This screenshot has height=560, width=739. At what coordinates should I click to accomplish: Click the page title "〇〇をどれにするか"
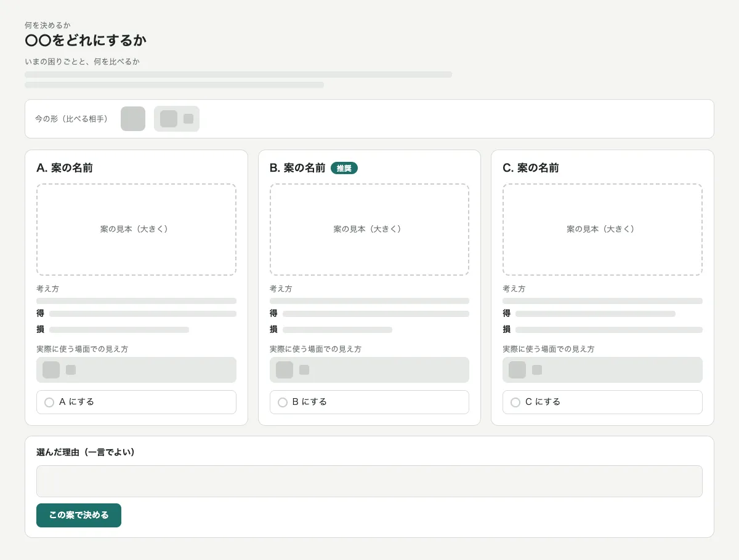pos(86,41)
